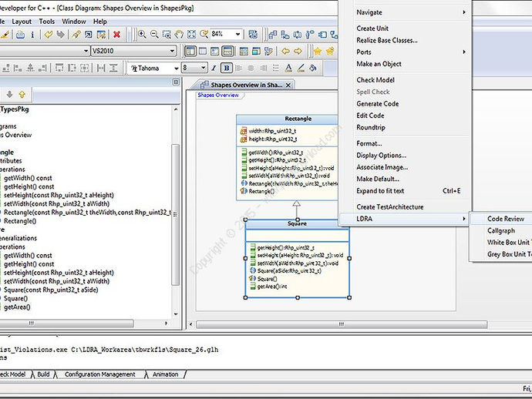
Task: Click the refresh diagram icon after zoom box
Action: [253, 34]
